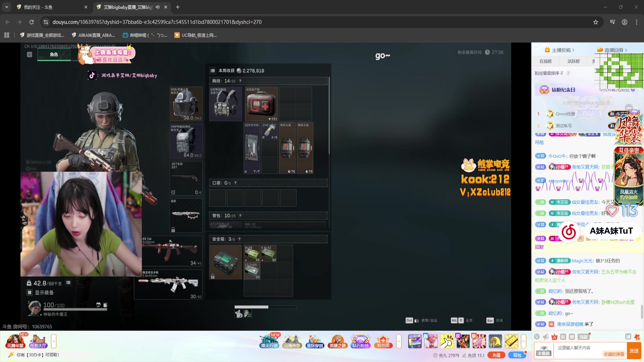
Task: Bookmark this page with star icon
Action: pyautogui.click(x=595, y=22)
